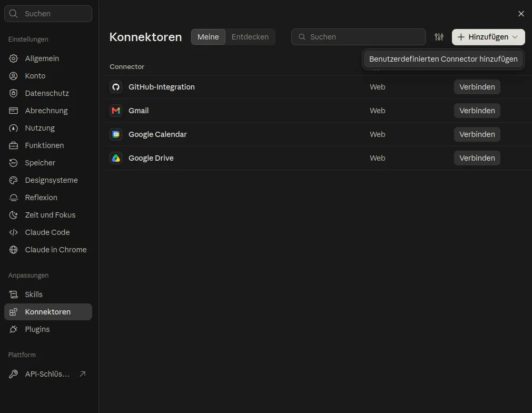The height and width of the screenshot is (413, 532).
Task: Click the Reflexion icon in sidebar
Action: pos(13,198)
